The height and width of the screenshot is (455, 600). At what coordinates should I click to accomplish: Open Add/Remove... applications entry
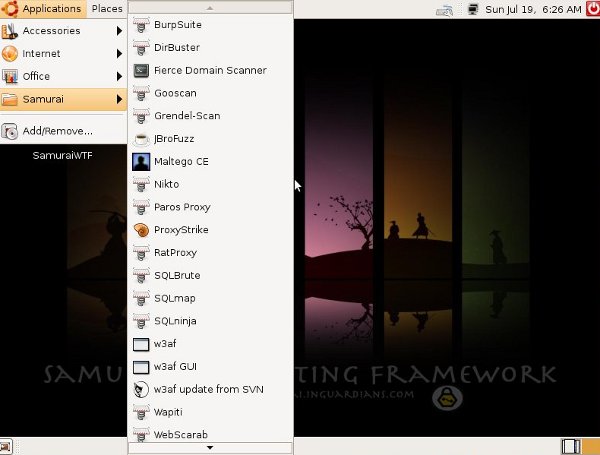63,131
